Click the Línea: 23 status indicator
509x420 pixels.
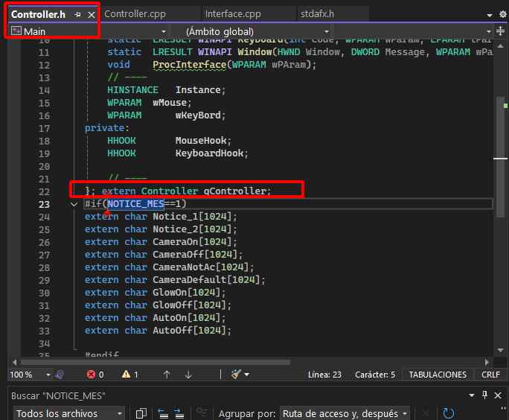(324, 375)
